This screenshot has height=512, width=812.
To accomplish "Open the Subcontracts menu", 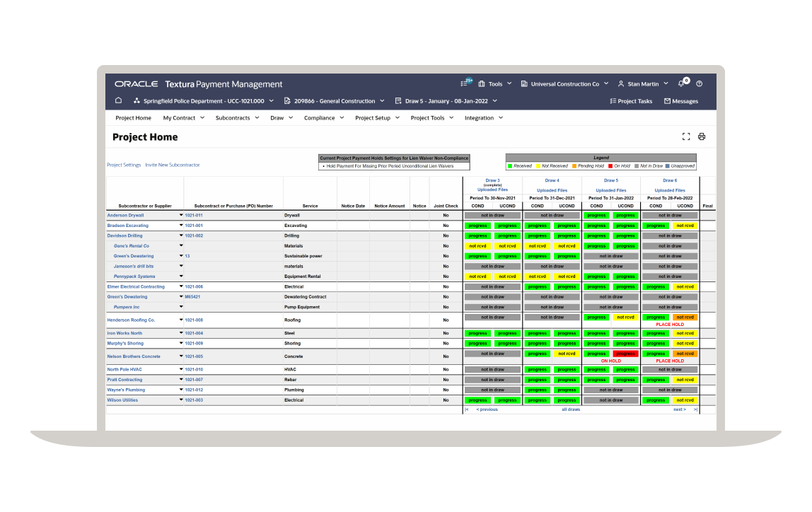I will tap(233, 117).
